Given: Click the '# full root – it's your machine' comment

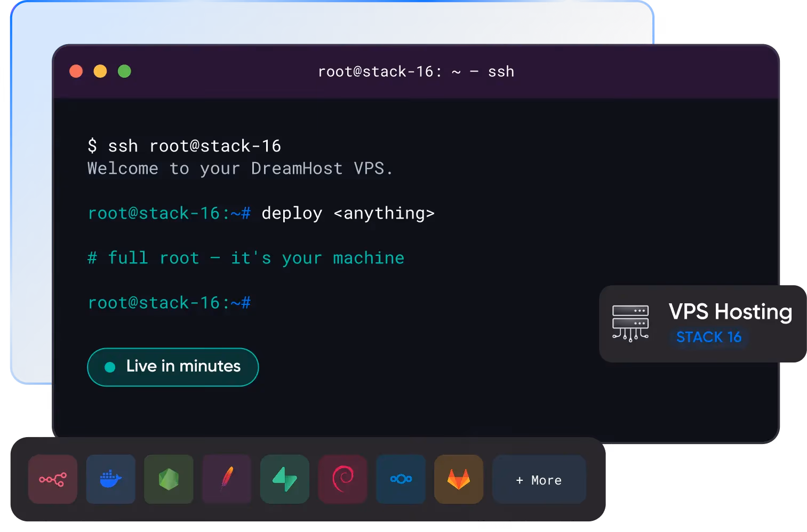Looking at the screenshot, I should point(246,259).
